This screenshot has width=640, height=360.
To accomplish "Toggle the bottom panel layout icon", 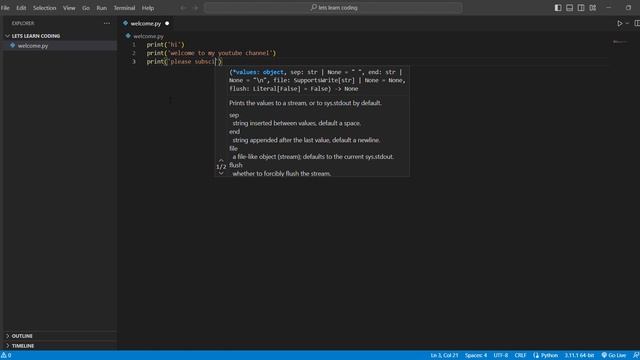I will click(x=569, y=8).
